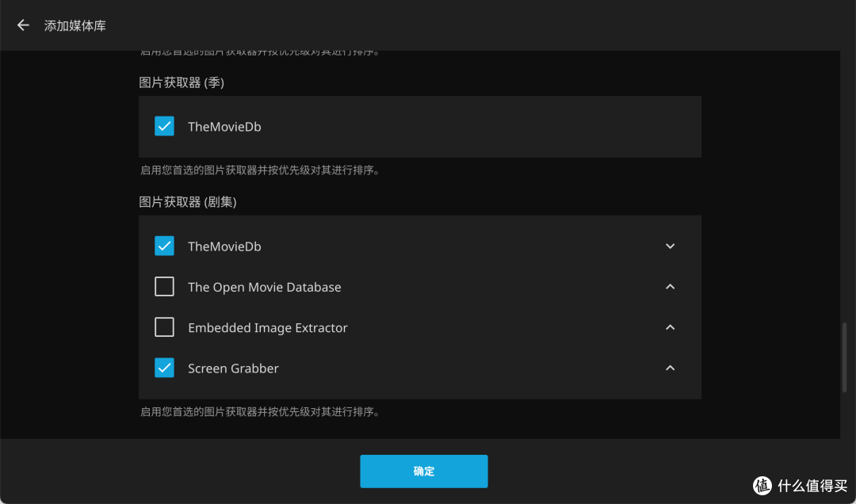Enable The Open Movie Database checkbox
The image size is (856, 504).
point(164,287)
